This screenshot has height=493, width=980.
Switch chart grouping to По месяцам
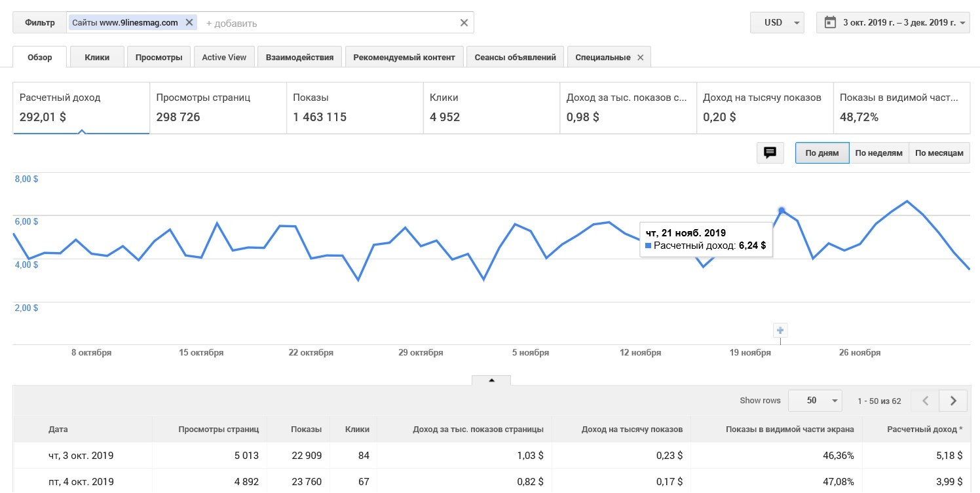click(939, 153)
